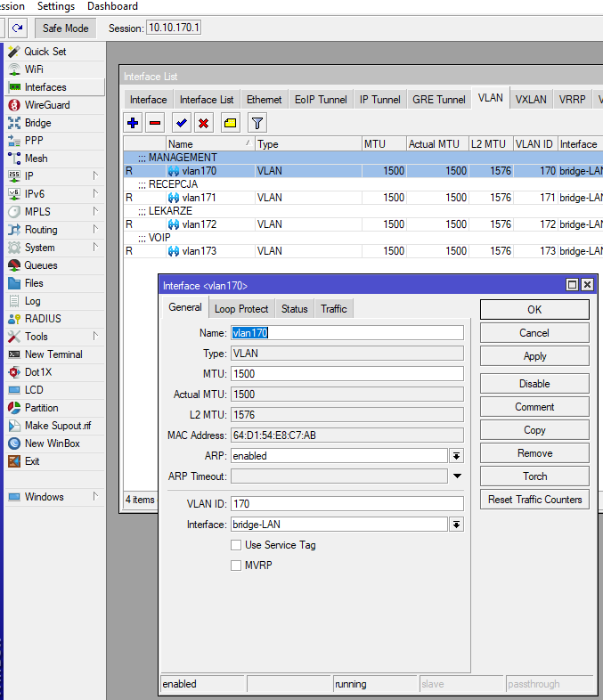Switch to the Ethernet tab
Viewport: 603px width, 700px height.
coord(265,99)
